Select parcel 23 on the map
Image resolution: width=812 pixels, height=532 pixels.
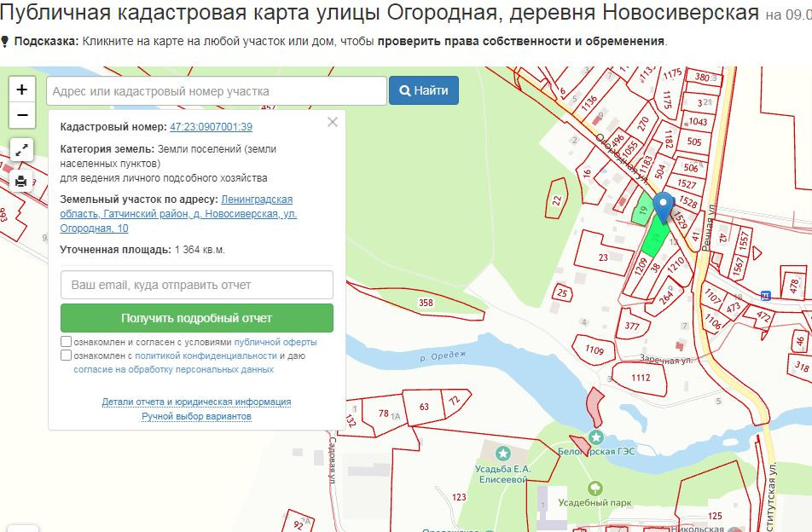(x=603, y=257)
